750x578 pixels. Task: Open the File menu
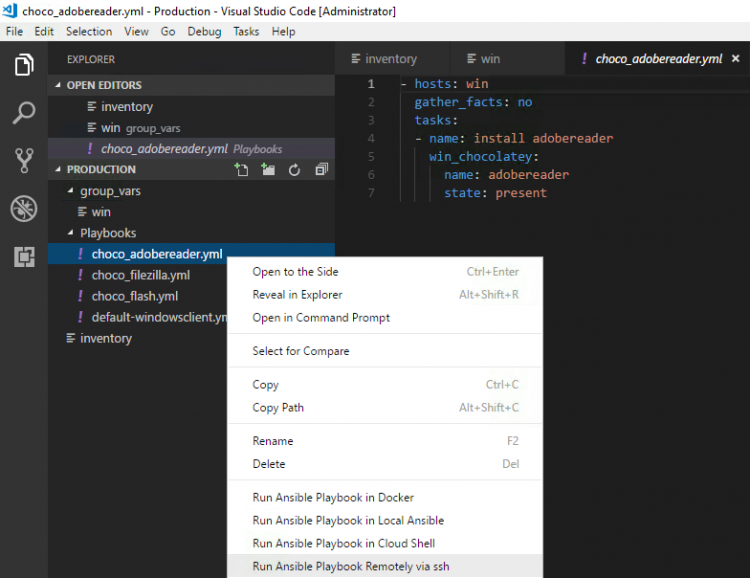point(14,32)
